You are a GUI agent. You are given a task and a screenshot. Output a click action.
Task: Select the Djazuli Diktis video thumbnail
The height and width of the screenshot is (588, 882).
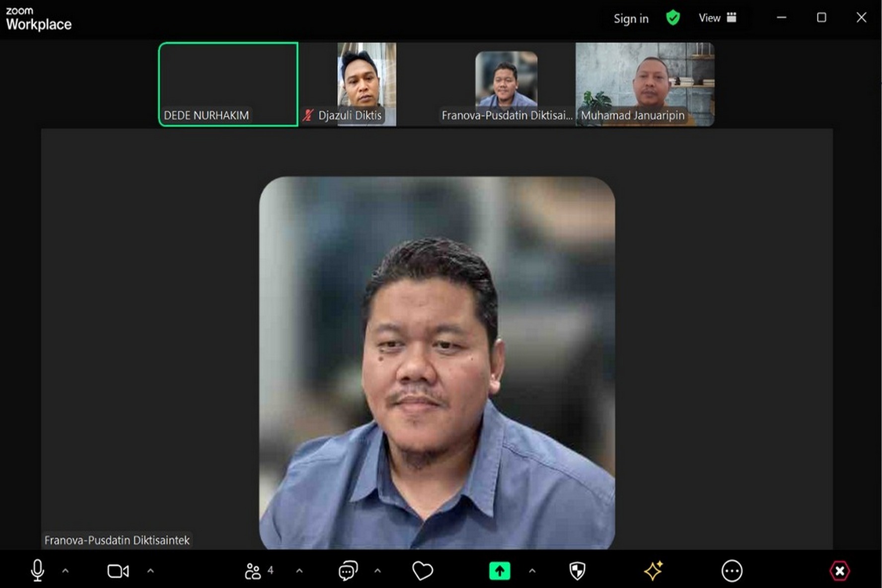tap(367, 84)
